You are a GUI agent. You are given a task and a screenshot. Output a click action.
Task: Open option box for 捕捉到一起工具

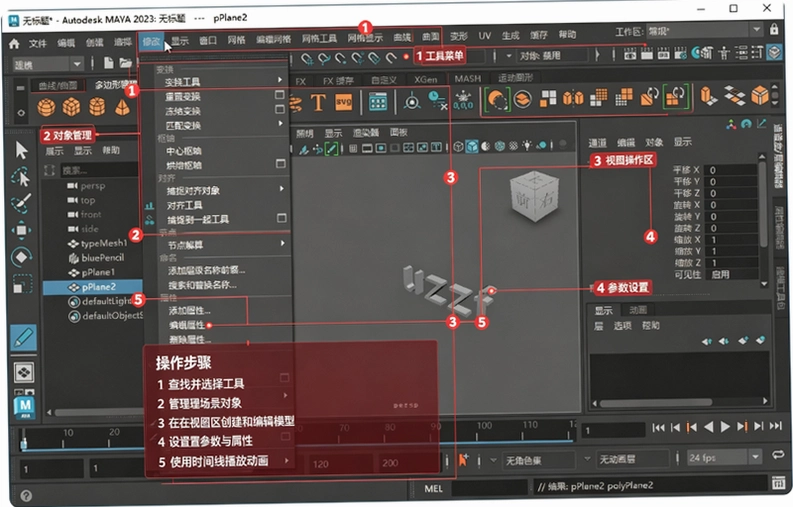tap(282, 218)
